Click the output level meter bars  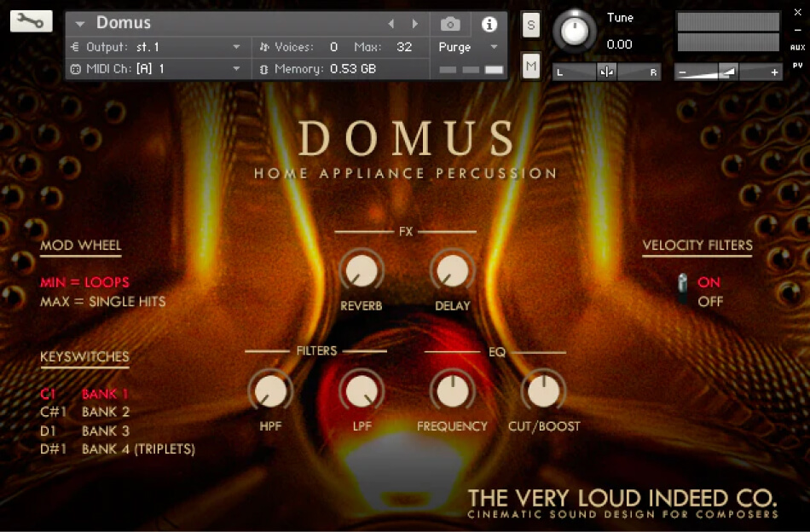(728, 32)
